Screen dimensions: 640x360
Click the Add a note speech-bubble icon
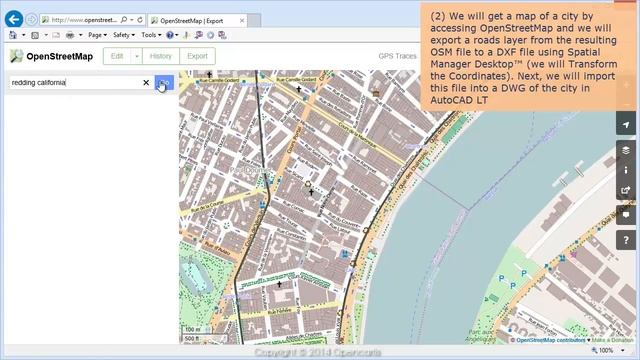coord(626,215)
